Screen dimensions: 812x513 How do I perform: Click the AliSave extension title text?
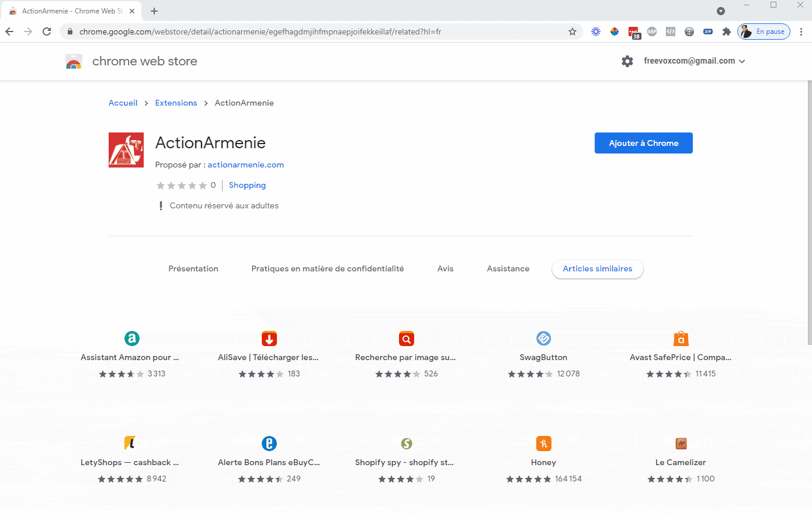click(268, 357)
